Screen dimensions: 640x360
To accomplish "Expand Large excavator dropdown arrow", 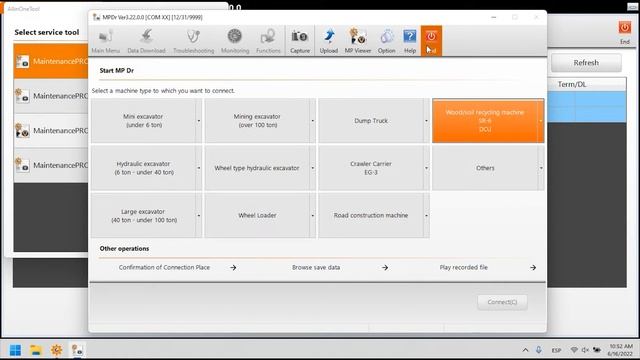I will [199, 216].
